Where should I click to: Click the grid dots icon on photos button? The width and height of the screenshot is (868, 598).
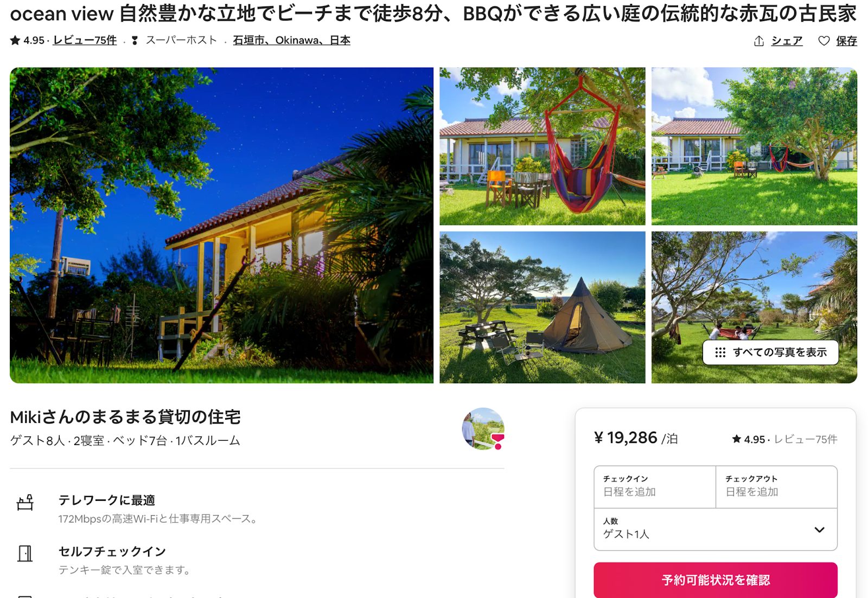[x=720, y=352]
